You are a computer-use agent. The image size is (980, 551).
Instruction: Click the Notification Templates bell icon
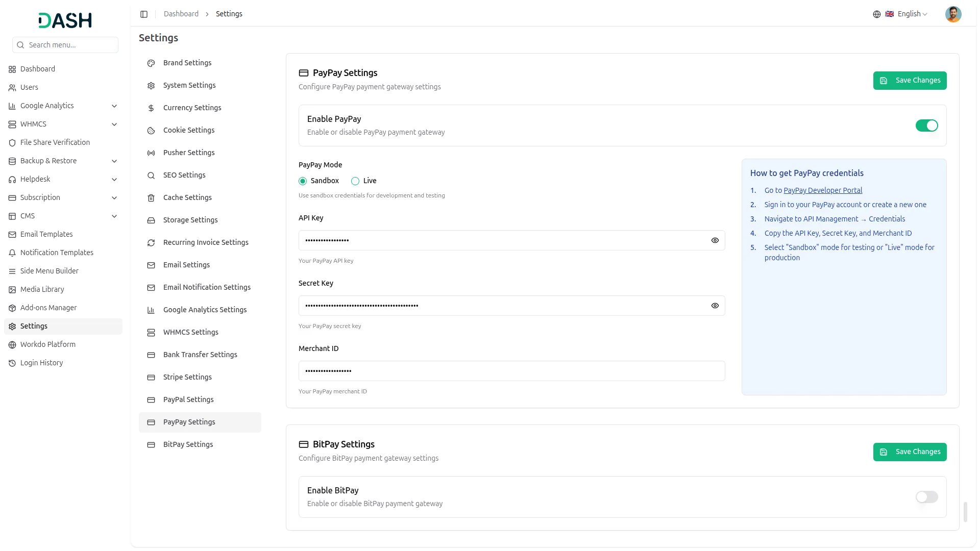click(x=12, y=253)
